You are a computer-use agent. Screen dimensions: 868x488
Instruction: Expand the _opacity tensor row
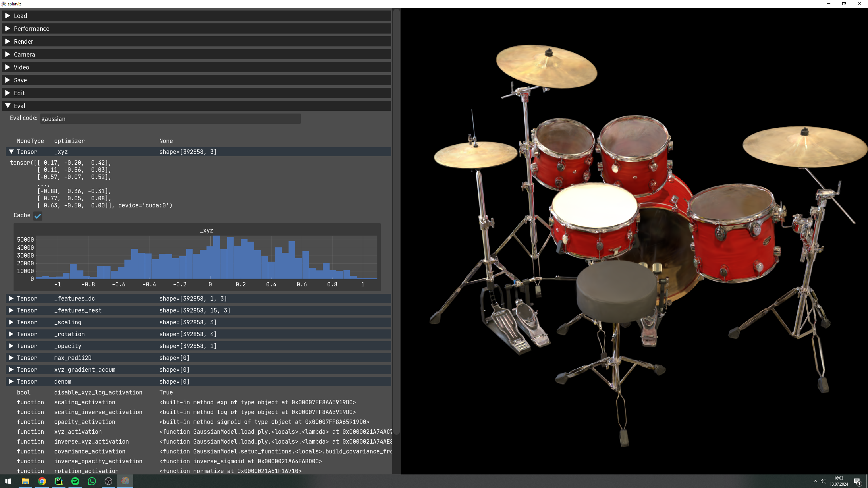coord(11,346)
